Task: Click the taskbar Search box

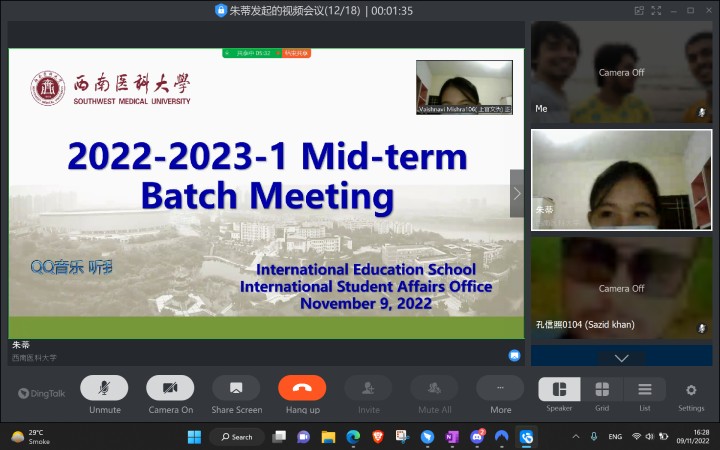Action: coord(237,437)
